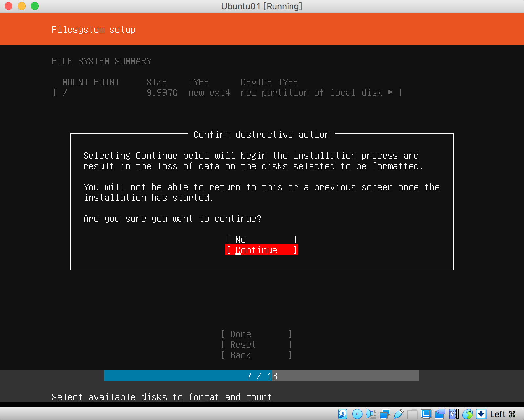Click the "Filesystem setup" header text
Screen dimensions: 524x420
click(x=94, y=30)
